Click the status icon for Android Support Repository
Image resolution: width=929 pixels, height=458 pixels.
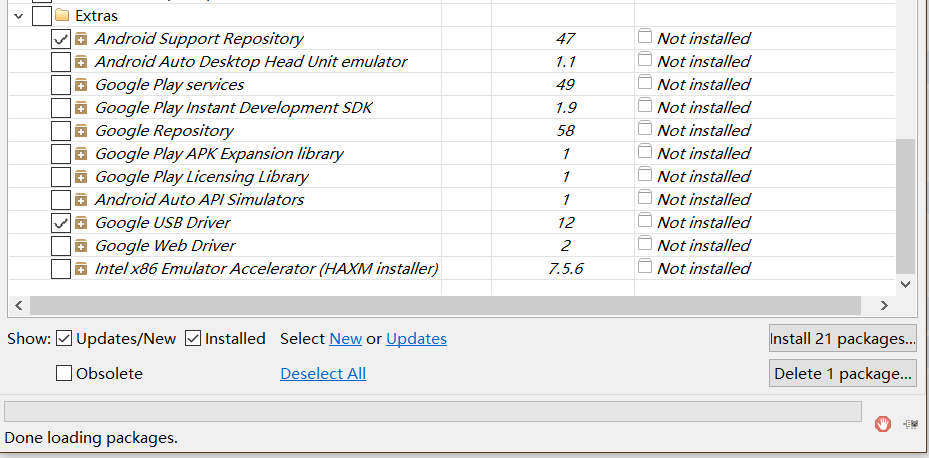click(645, 37)
